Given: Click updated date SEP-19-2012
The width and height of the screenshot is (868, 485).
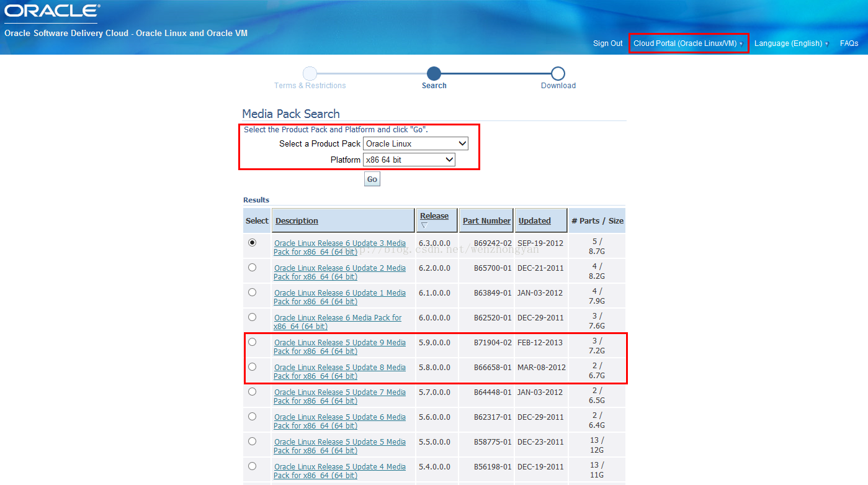Looking at the screenshot, I should 540,243.
